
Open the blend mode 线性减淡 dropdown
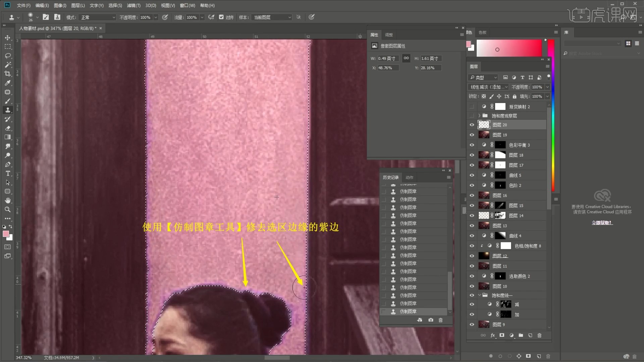pyautogui.click(x=488, y=87)
